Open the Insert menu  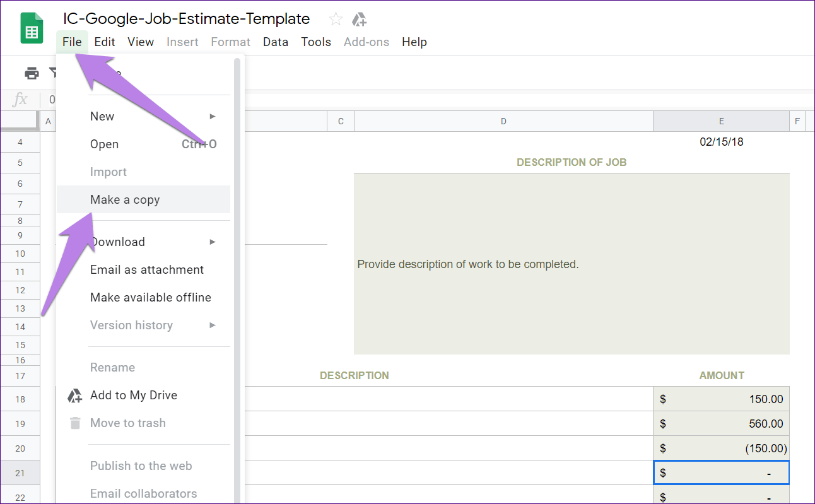(182, 42)
